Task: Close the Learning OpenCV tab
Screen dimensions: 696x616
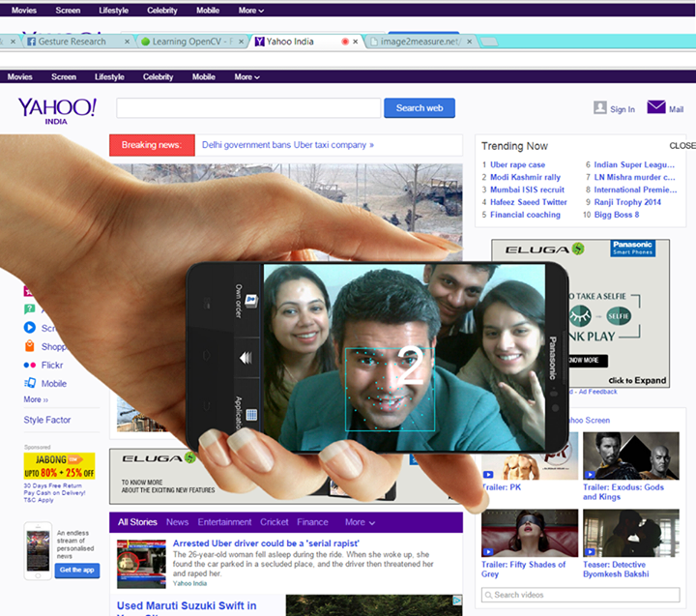Action: pyautogui.click(x=241, y=42)
